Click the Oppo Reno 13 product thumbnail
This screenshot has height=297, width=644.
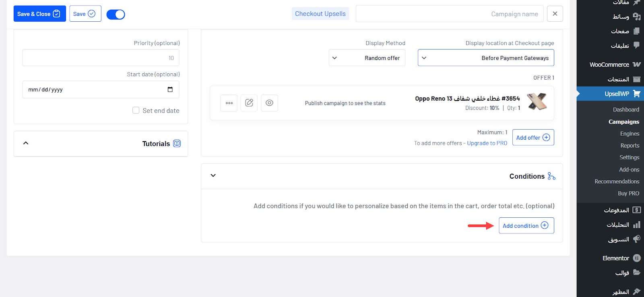pos(537,101)
